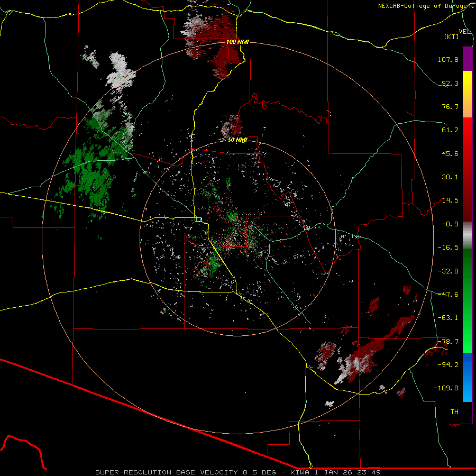Click the gray near-zero segment of color bar

click(x=467, y=234)
